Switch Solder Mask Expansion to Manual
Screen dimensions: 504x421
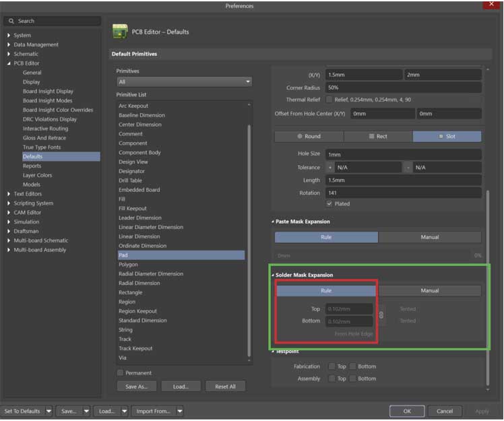click(430, 291)
